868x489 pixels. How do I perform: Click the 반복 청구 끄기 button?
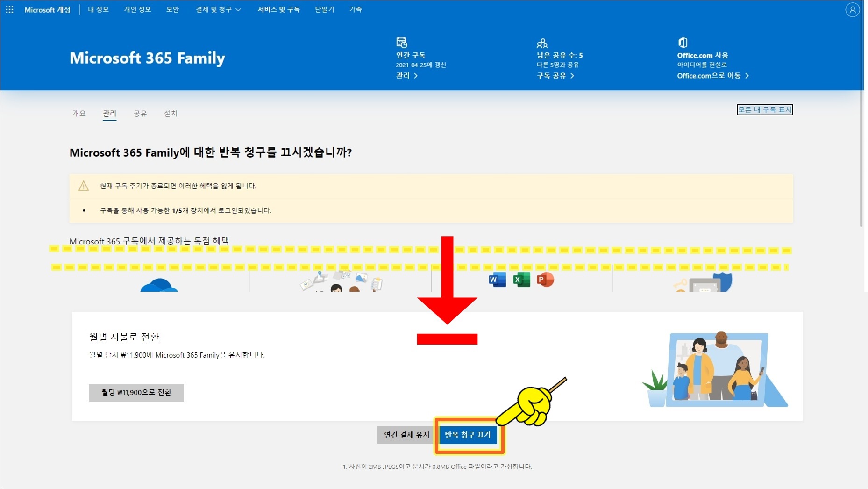click(x=468, y=435)
